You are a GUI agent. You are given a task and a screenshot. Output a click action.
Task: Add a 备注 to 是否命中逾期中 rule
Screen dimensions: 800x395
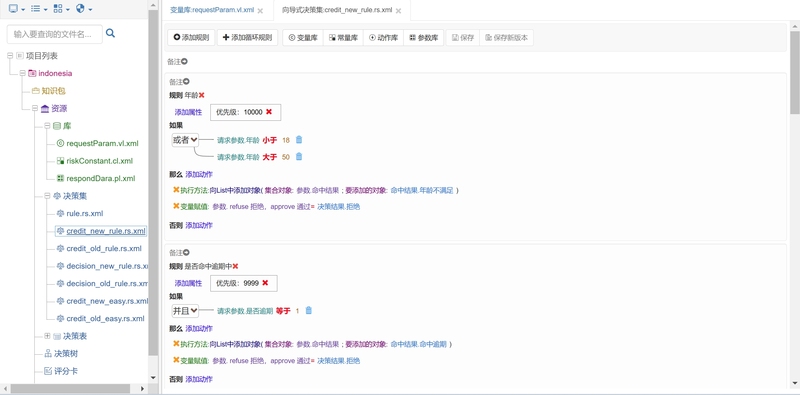click(x=186, y=252)
